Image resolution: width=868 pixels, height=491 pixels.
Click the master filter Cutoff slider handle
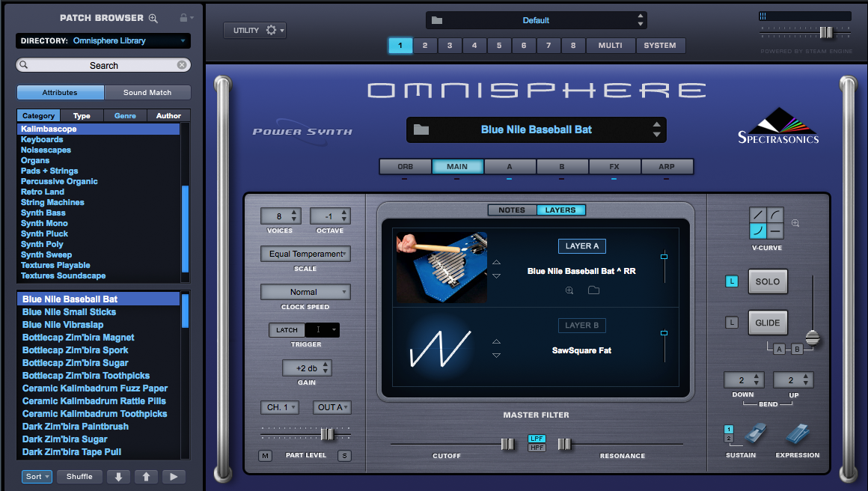pyautogui.click(x=507, y=444)
